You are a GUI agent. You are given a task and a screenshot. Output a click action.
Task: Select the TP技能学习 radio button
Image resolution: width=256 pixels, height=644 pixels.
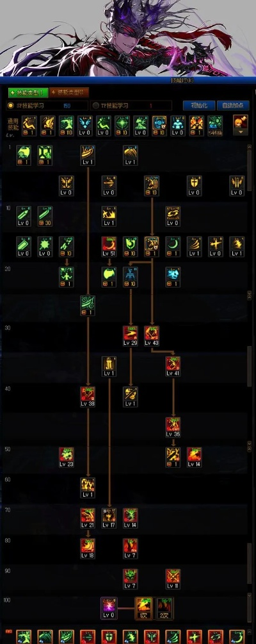click(x=95, y=106)
